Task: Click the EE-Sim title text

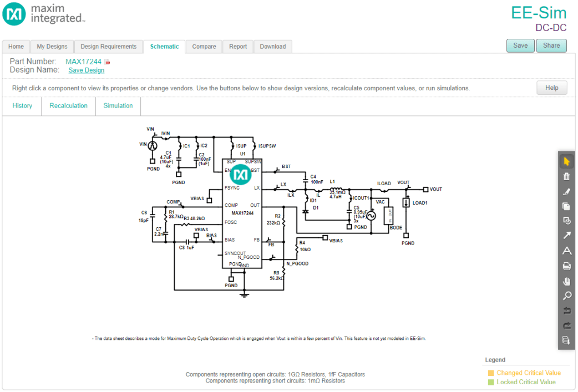Action: [x=538, y=13]
